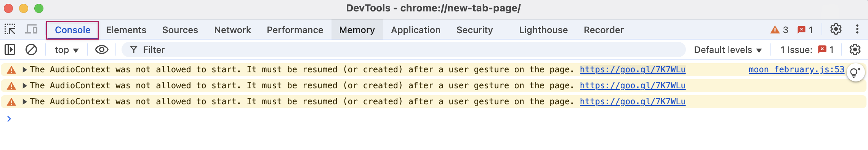Switch to the Network tab
Screen dimensions: 868x150
(232, 30)
